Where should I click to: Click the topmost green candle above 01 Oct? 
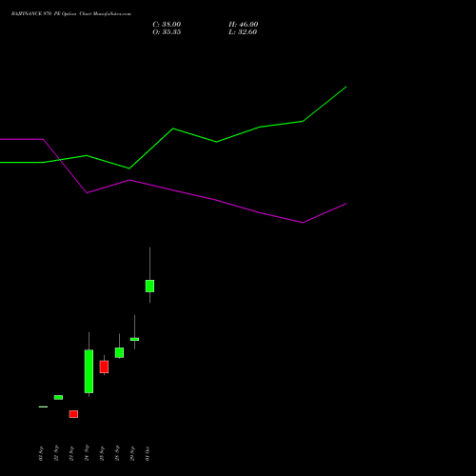[149, 286]
